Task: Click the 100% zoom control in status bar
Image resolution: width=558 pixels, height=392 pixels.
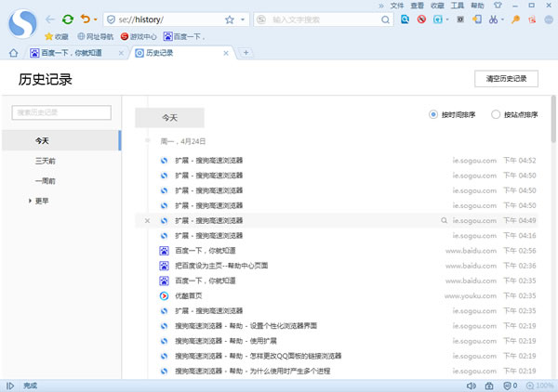Action: tap(539, 385)
